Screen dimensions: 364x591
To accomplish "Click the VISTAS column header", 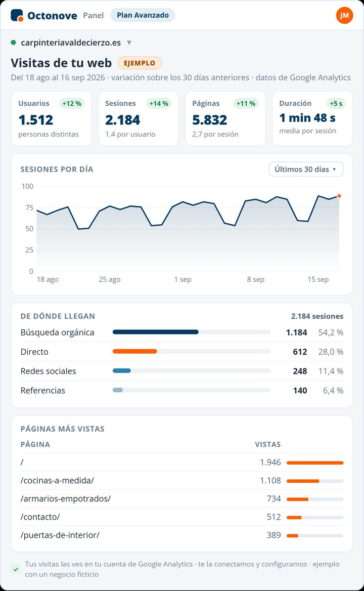I will 267,444.
